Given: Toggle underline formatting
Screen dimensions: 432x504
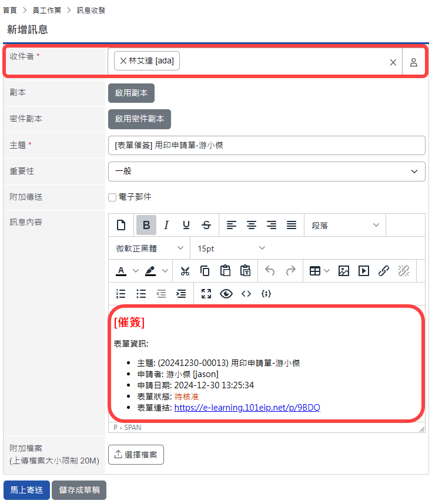Looking at the screenshot, I should coord(186,225).
